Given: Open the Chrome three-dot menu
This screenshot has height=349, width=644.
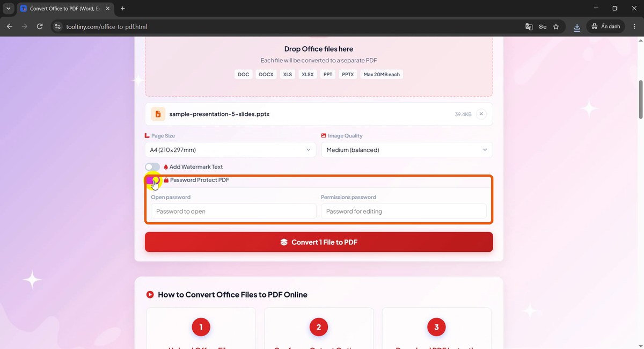Looking at the screenshot, I should pos(633,26).
